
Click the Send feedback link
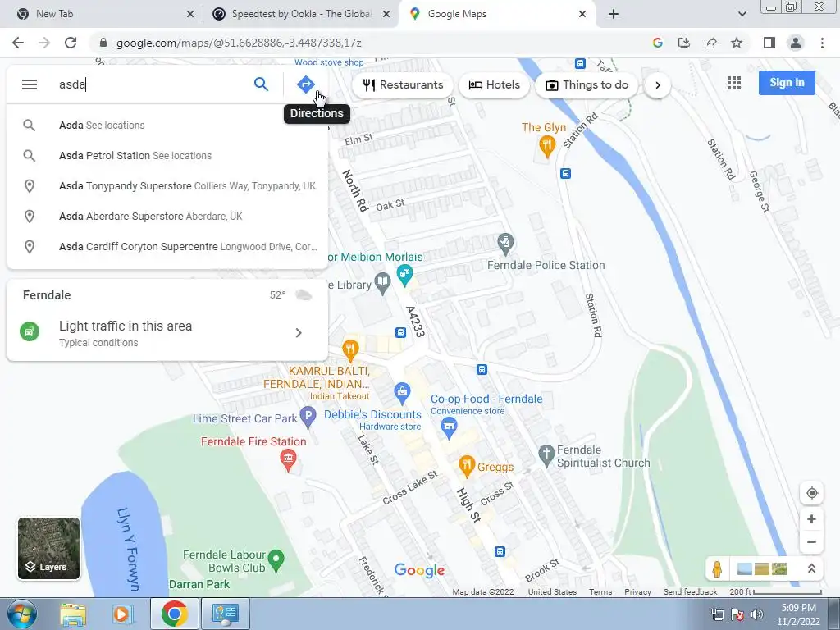(690, 592)
